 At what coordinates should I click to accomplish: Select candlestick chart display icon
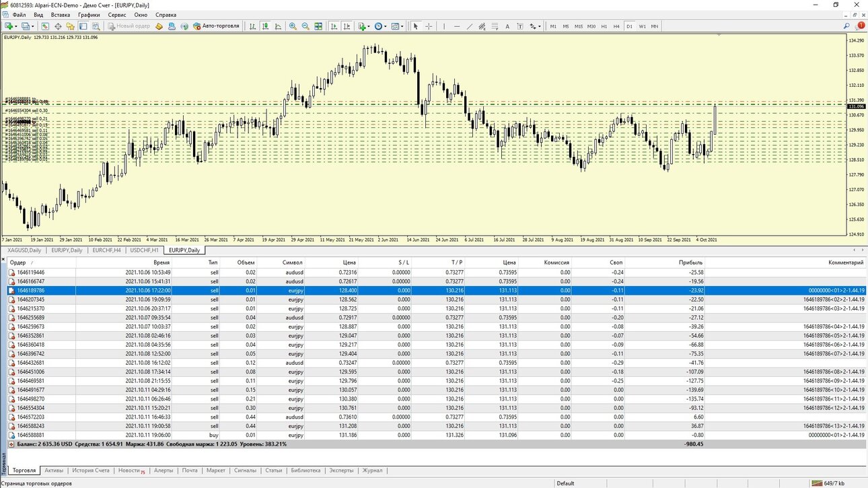point(265,26)
